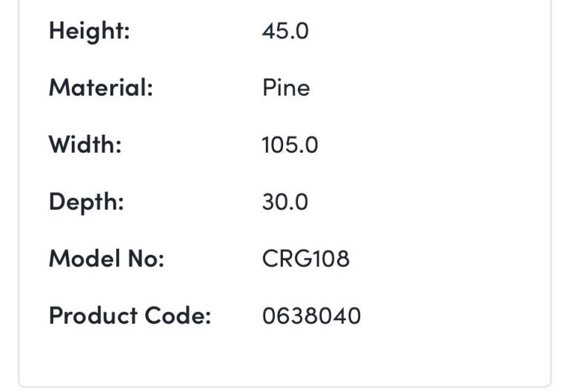Select the height value 45.0
The height and width of the screenshot is (392, 569).
[x=285, y=31]
